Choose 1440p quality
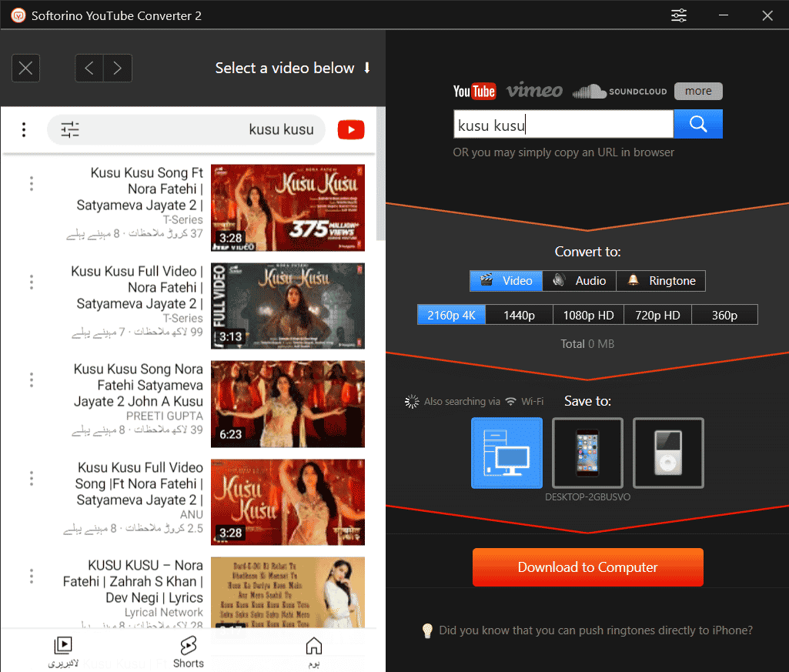This screenshot has width=789, height=672. [x=520, y=315]
